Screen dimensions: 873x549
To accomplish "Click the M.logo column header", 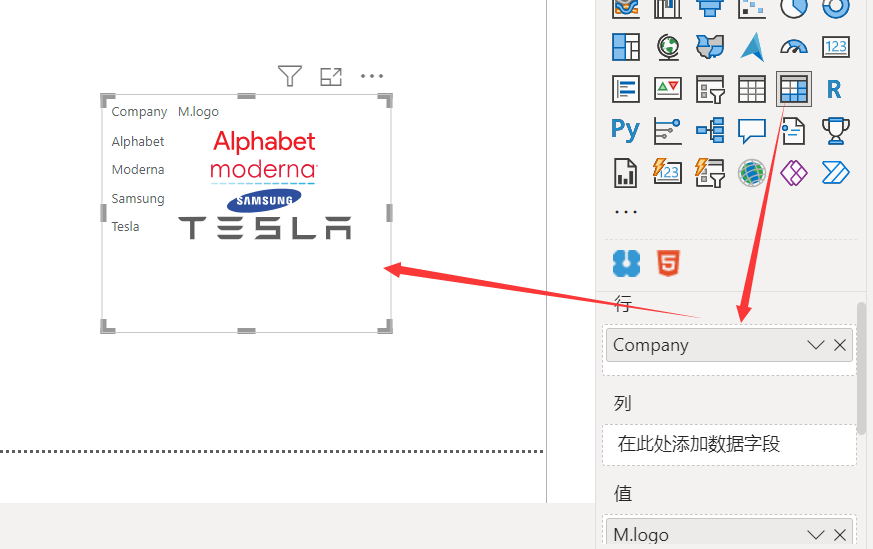I will click(x=198, y=111).
